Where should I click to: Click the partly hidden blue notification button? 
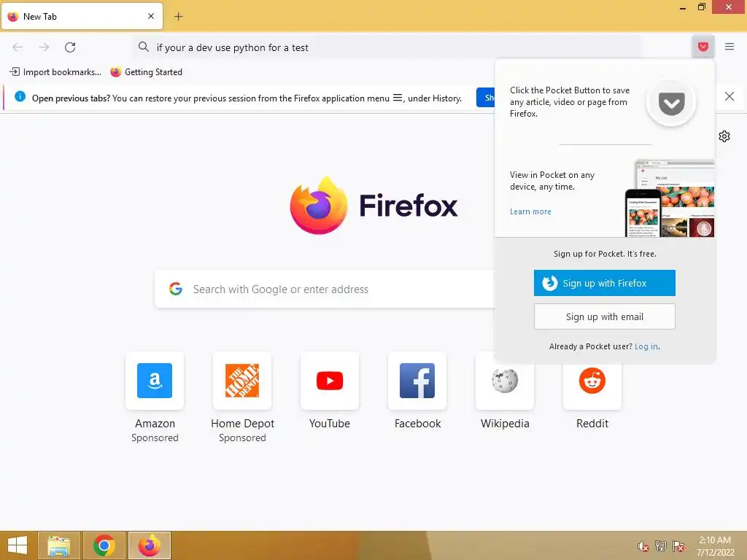pyautogui.click(x=486, y=98)
